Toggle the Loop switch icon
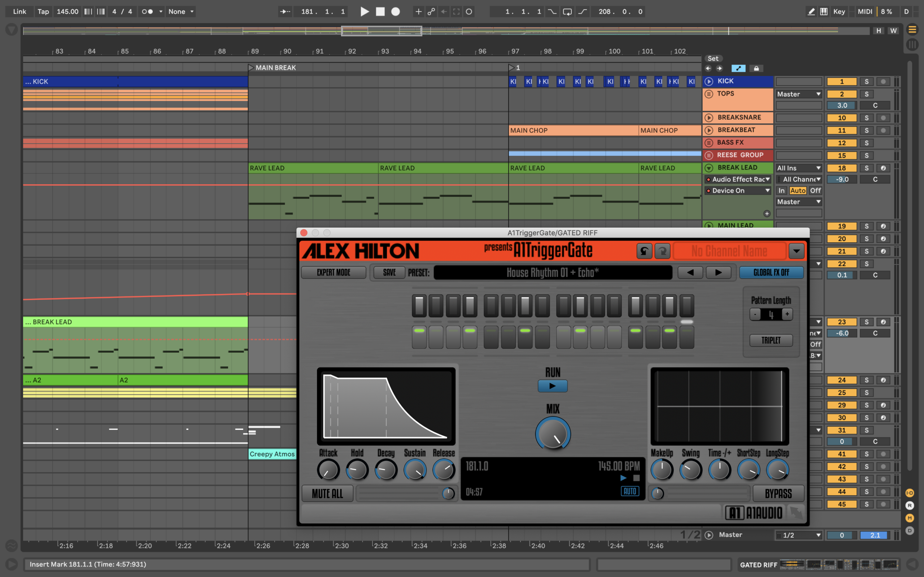 click(567, 12)
